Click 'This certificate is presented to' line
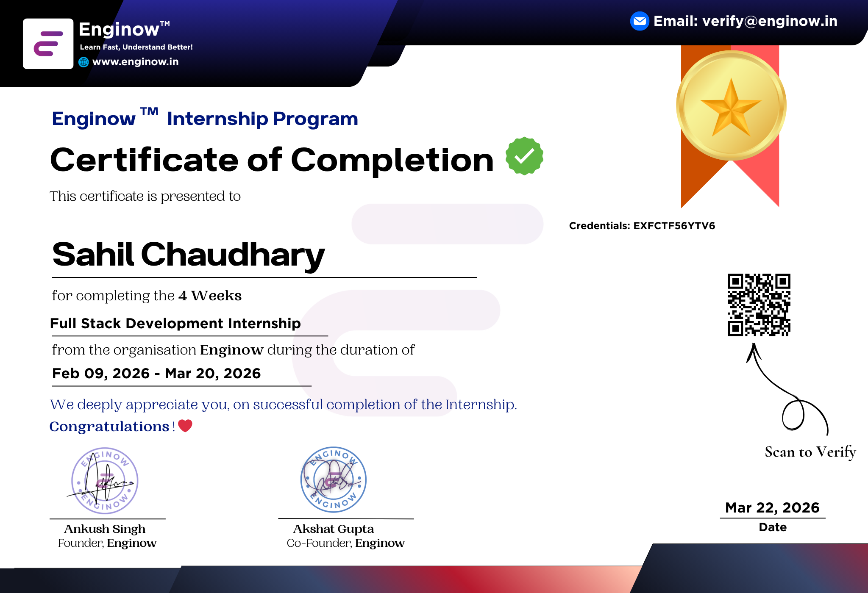The width and height of the screenshot is (868, 593). [145, 196]
